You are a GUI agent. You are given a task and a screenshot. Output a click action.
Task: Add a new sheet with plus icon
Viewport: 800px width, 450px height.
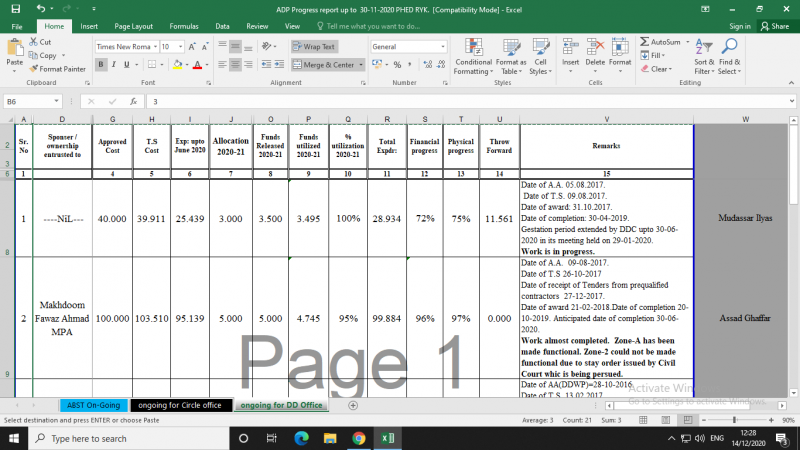[353, 405]
